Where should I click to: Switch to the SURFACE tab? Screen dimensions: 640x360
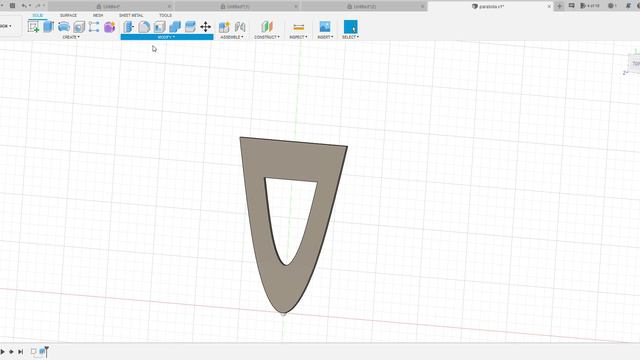point(68,16)
